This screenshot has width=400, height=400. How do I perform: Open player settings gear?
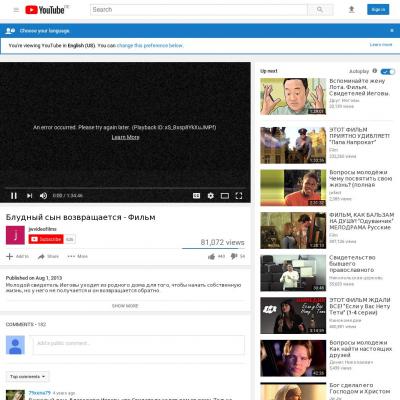point(211,196)
